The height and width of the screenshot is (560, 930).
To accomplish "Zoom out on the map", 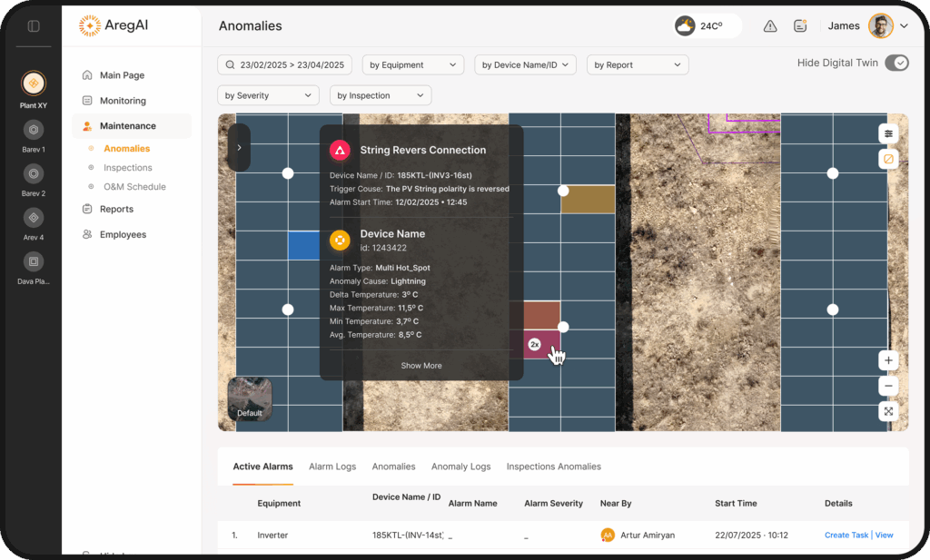I will pyautogui.click(x=888, y=386).
